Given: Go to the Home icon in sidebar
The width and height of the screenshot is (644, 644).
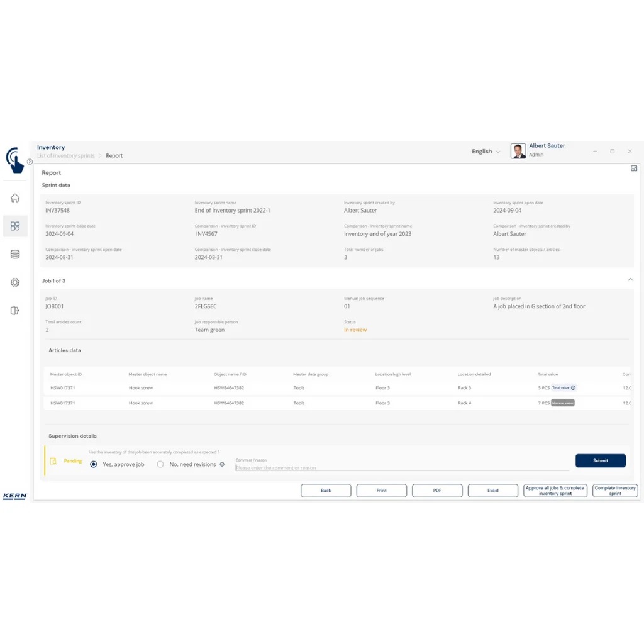Looking at the screenshot, I should [15, 198].
